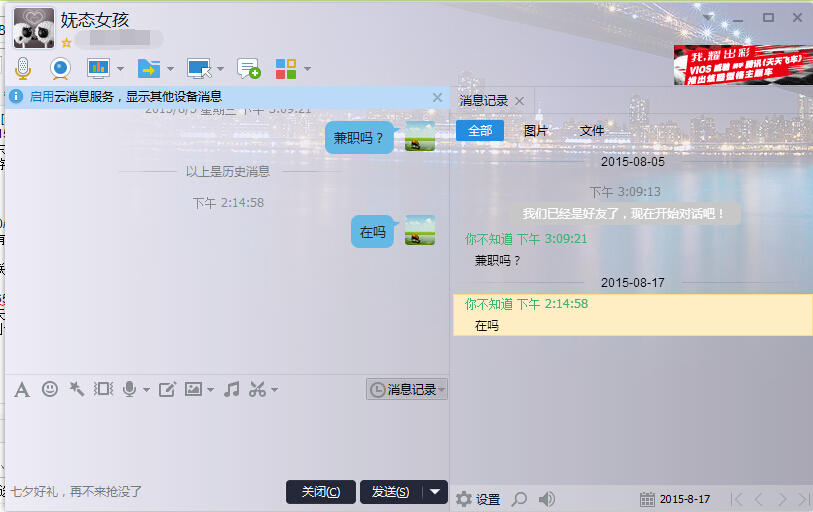Open the calendar date picker icon
Screen dimensions: 813x512
(x=647, y=499)
